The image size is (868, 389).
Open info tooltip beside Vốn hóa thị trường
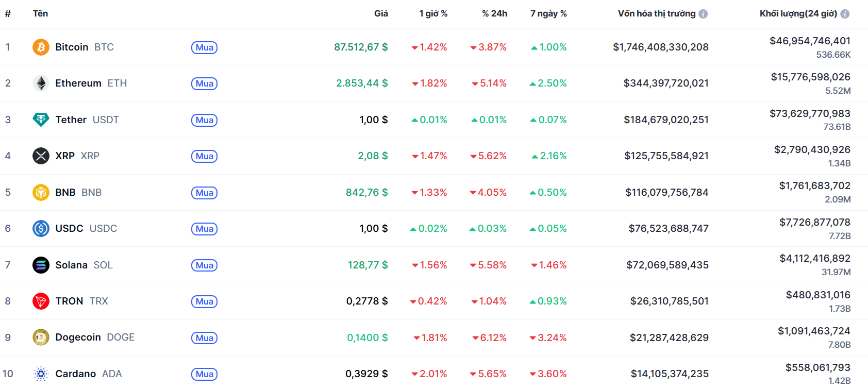(703, 14)
